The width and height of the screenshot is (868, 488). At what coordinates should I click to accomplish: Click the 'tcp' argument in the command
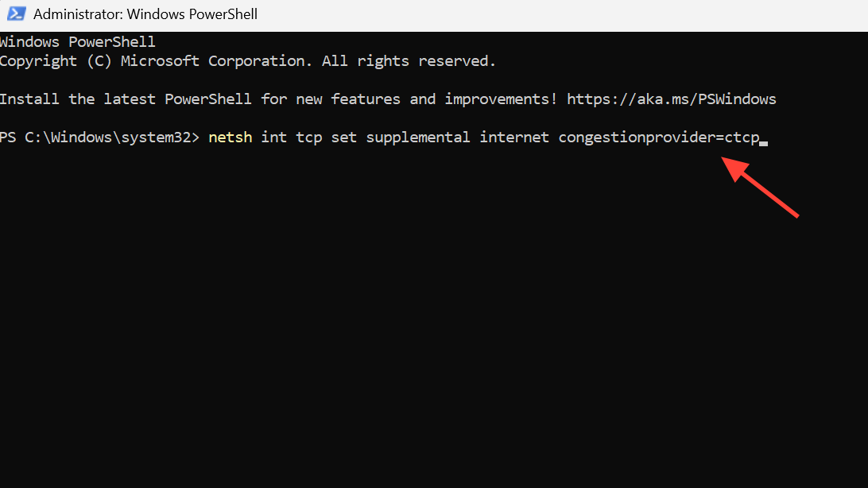(x=309, y=137)
